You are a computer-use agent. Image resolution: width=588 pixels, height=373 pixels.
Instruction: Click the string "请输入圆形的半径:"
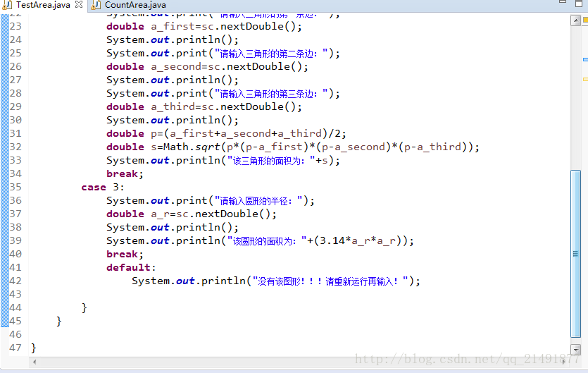(258, 201)
